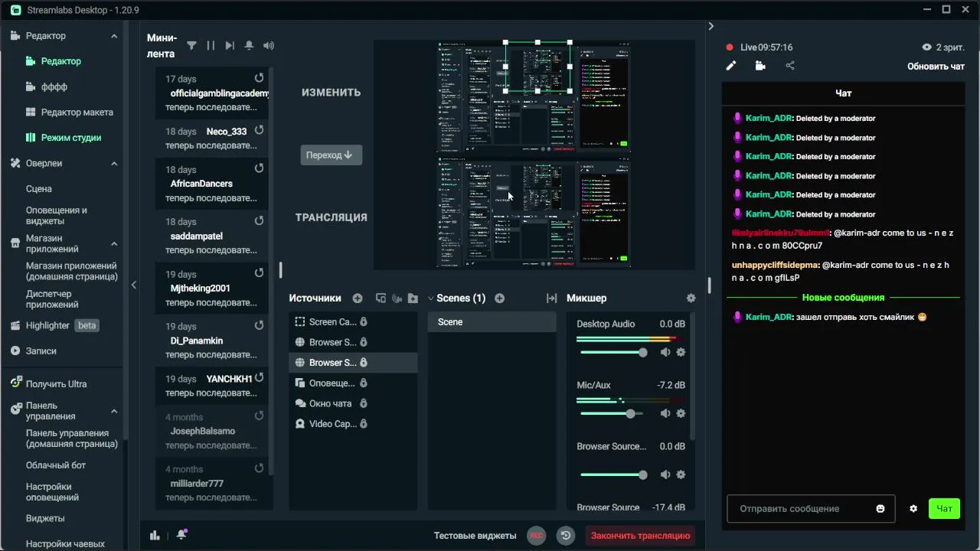Click Тестовые виджеты
This screenshot has height=551, width=980.
[475, 536]
